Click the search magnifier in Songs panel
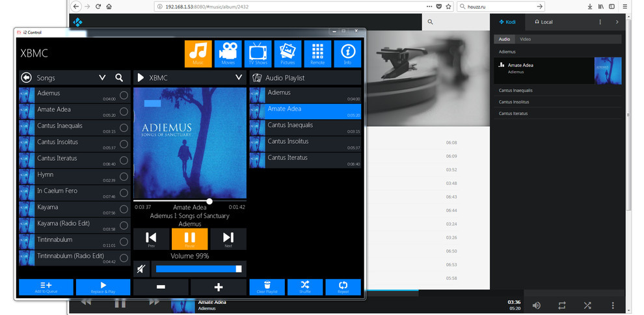 119,77
